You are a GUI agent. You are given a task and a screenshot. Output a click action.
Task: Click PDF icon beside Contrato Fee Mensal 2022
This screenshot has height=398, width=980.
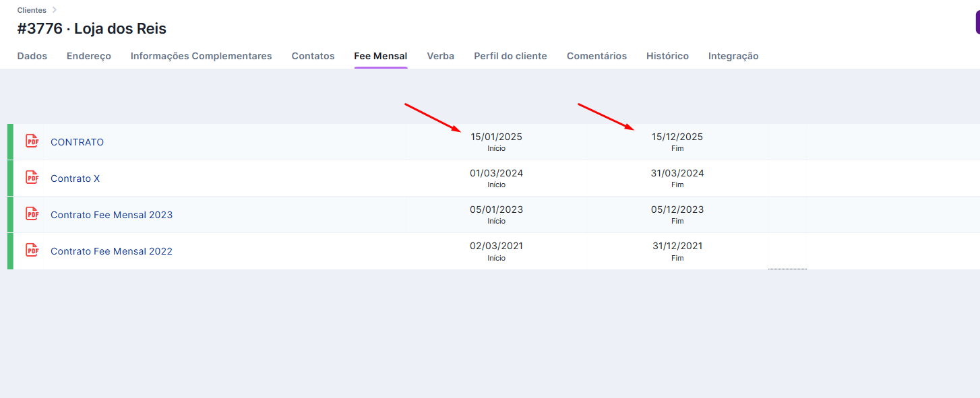[32, 251]
